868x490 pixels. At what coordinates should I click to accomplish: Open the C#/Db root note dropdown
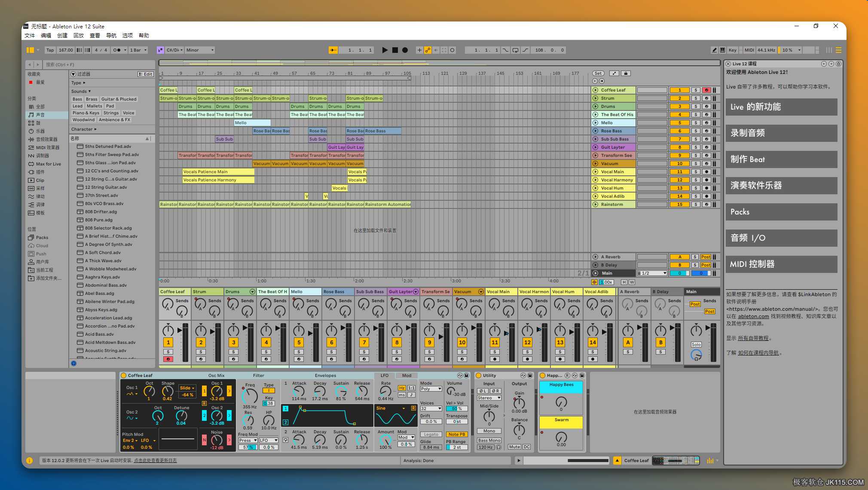175,50
